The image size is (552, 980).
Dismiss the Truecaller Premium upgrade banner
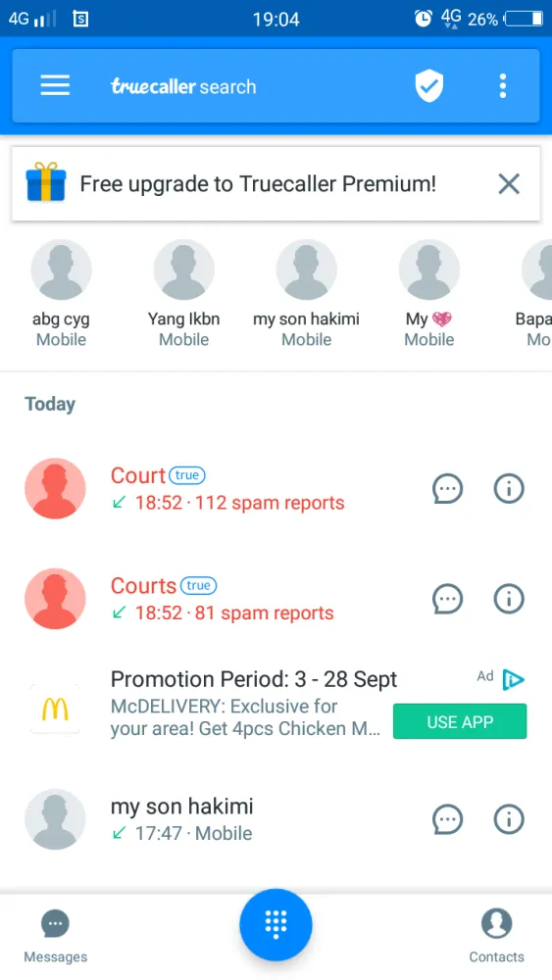click(x=509, y=184)
